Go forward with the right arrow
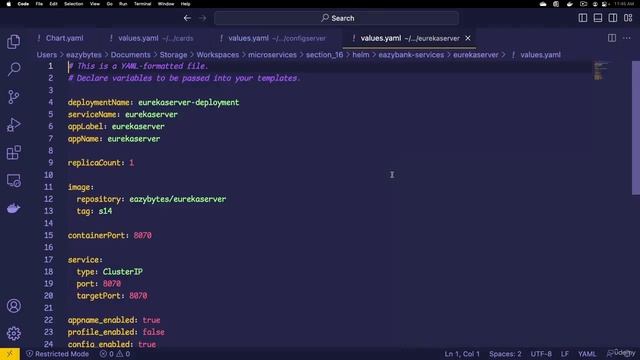640x360 pixels. (x=202, y=18)
